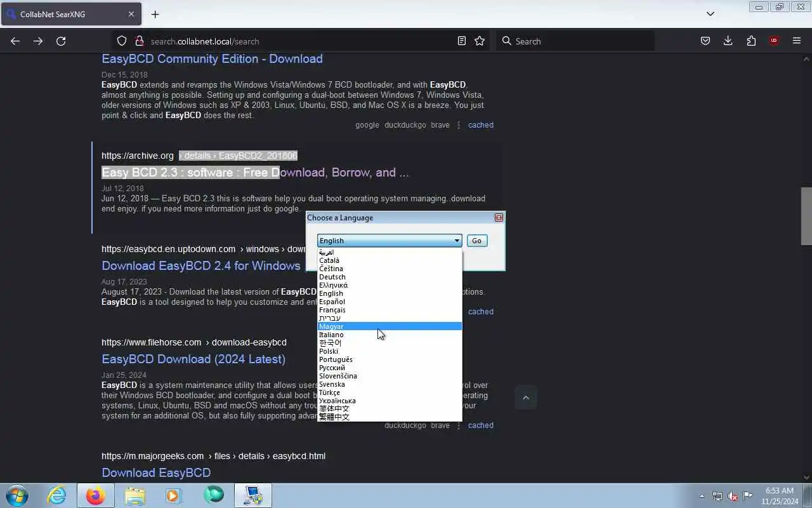
Task: Select 简体中文 from language list
Action: (x=390, y=409)
